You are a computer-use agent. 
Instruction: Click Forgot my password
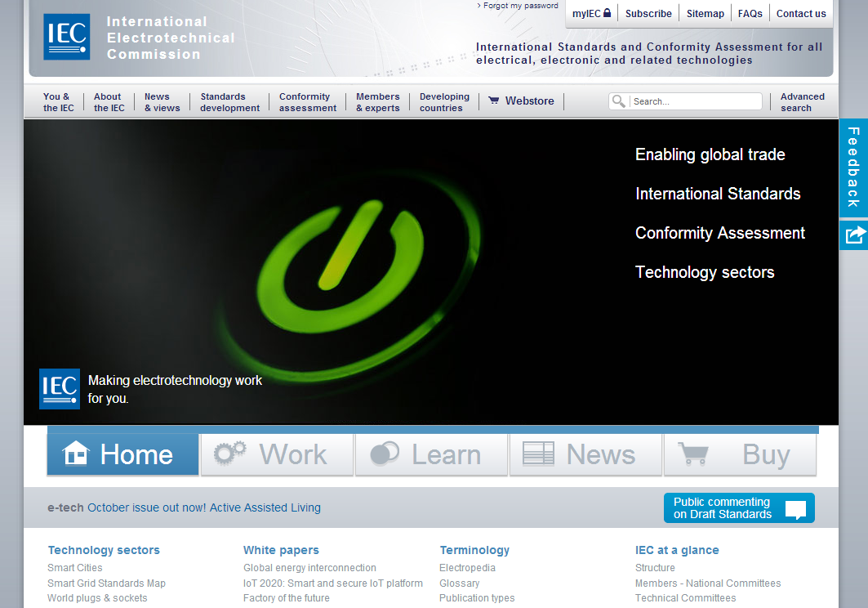[x=520, y=6]
